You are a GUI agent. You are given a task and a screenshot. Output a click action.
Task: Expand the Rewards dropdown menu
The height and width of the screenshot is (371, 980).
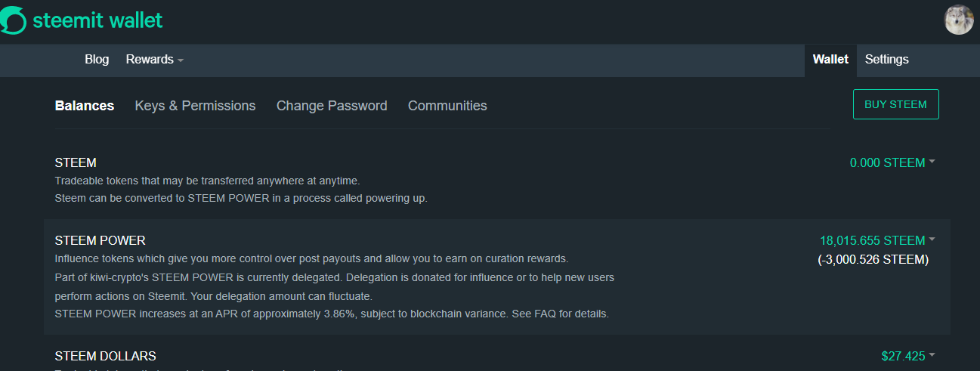(x=154, y=59)
